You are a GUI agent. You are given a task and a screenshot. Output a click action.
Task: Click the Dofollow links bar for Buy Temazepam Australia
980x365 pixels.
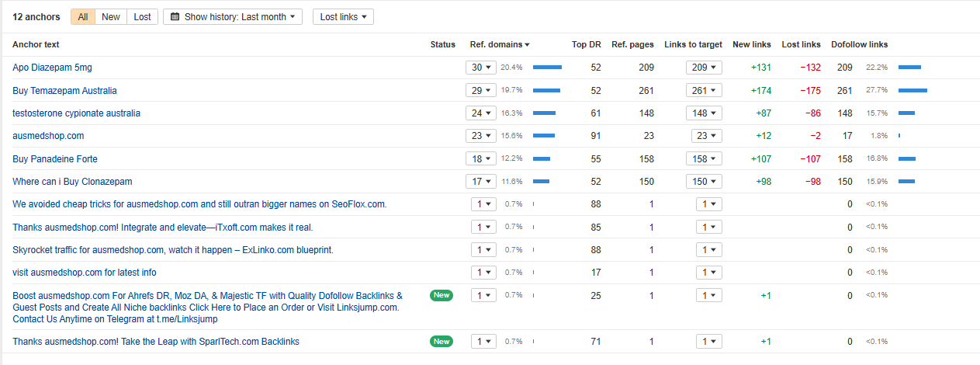[x=912, y=91]
